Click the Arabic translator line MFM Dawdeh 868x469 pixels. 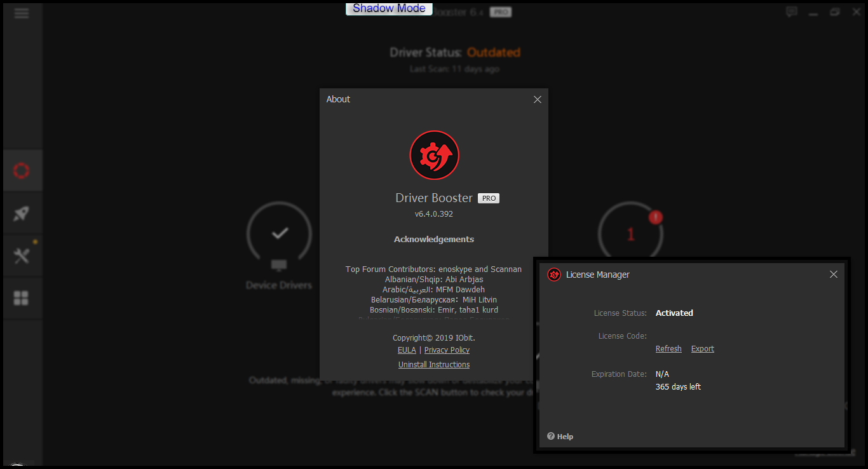pos(434,290)
